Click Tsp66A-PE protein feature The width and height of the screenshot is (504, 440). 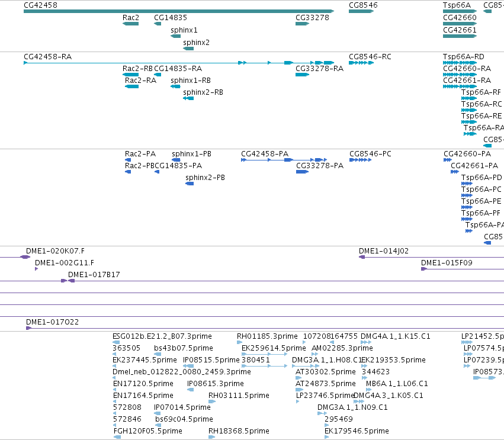click(467, 207)
